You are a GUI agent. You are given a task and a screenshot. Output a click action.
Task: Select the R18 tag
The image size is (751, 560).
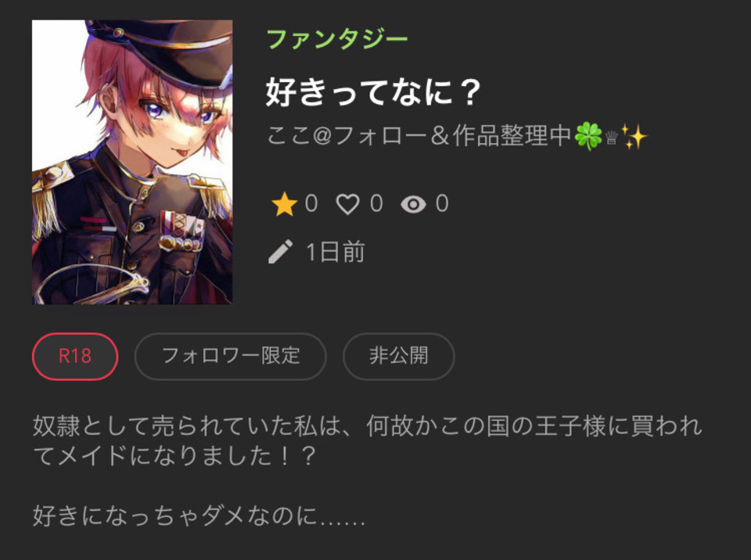pyautogui.click(x=75, y=357)
